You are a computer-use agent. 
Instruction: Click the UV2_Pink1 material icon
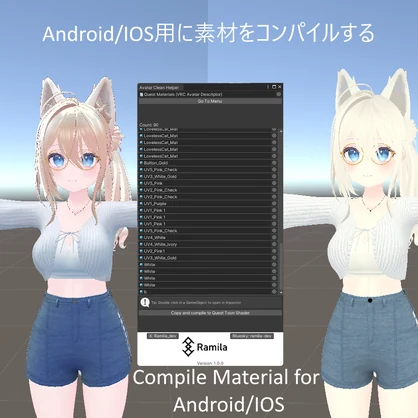[x=141, y=251]
